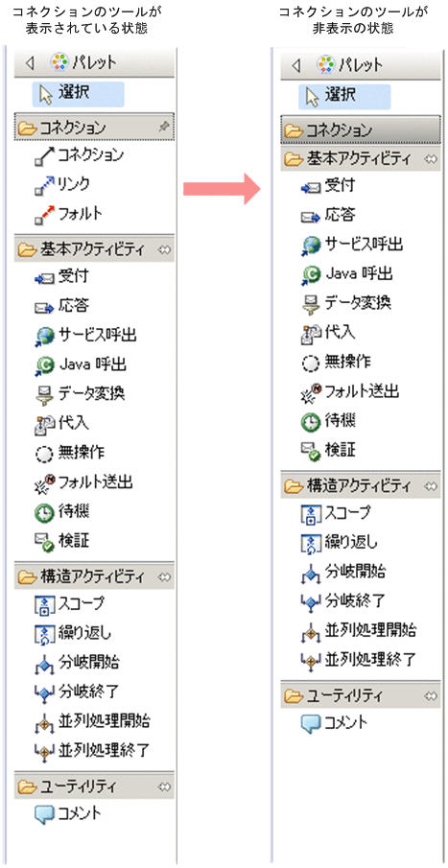Viewport: 448px width, 868px height.
Task: Choose 分岐開始 in left palette
Action: (77, 663)
